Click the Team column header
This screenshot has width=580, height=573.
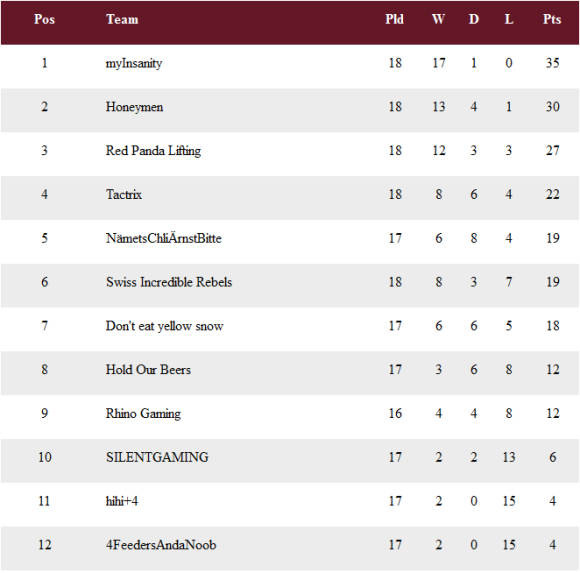click(x=122, y=19)
